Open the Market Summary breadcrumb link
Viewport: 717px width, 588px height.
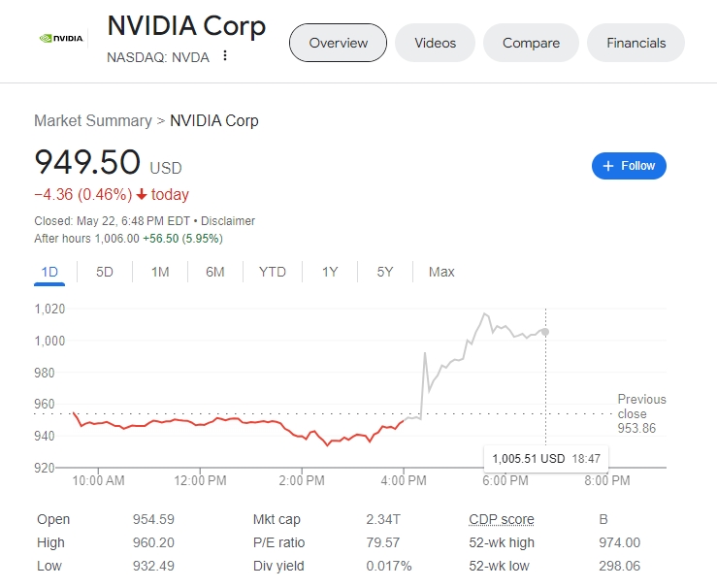pos(93,120)
